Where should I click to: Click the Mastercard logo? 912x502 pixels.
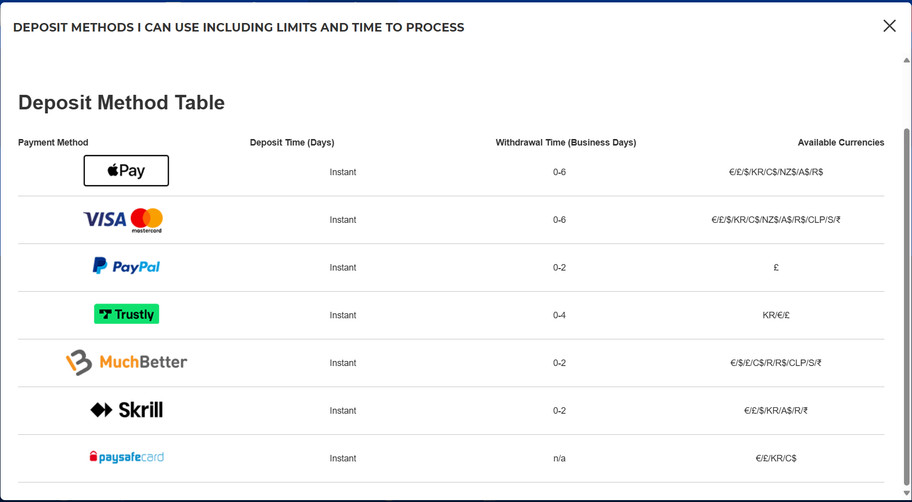point(146,219)
